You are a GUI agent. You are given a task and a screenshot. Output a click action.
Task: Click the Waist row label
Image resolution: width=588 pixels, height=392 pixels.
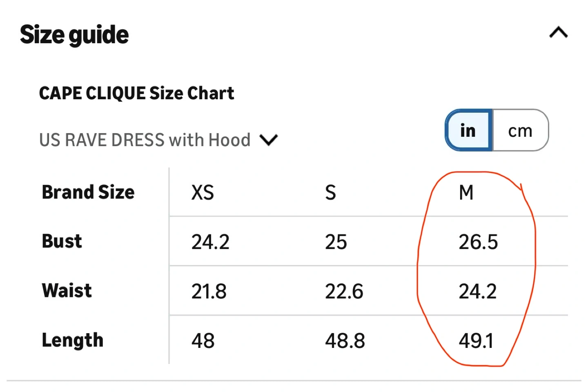[x=67, y=291]
